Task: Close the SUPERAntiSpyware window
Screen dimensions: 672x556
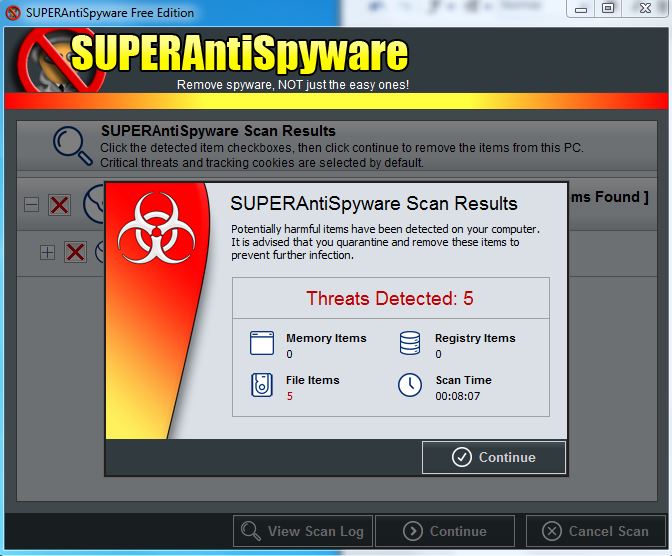Action: coord(645,8)
